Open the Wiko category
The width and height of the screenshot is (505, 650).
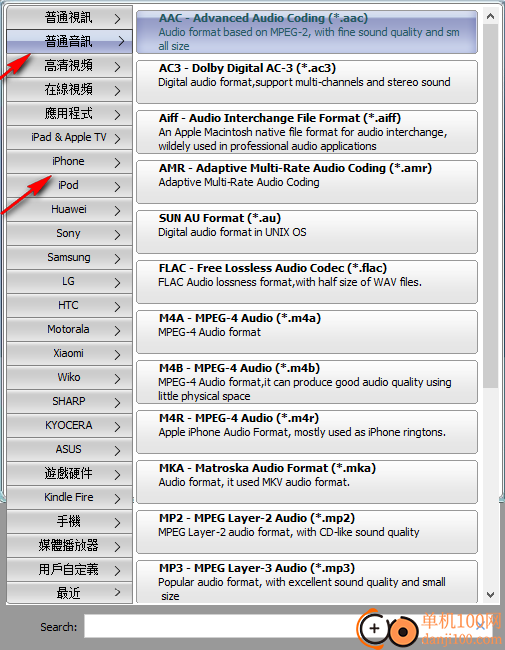click(x=70, y=378)
